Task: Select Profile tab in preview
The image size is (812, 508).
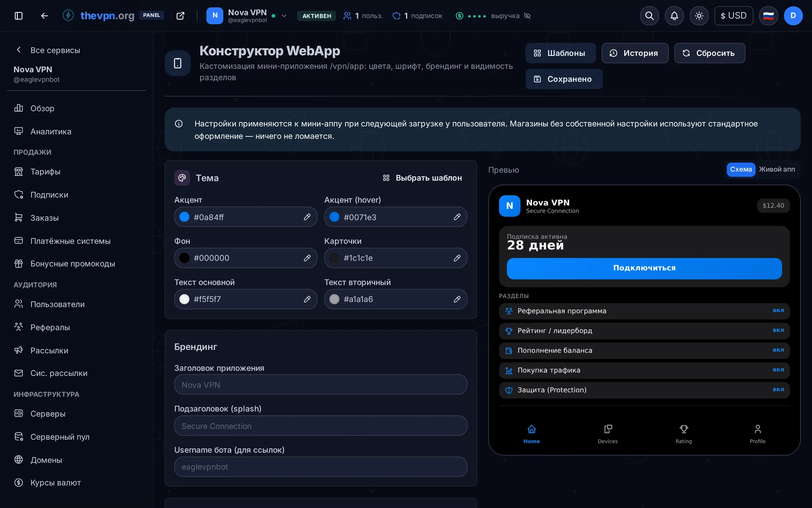Action: [757, 434]
